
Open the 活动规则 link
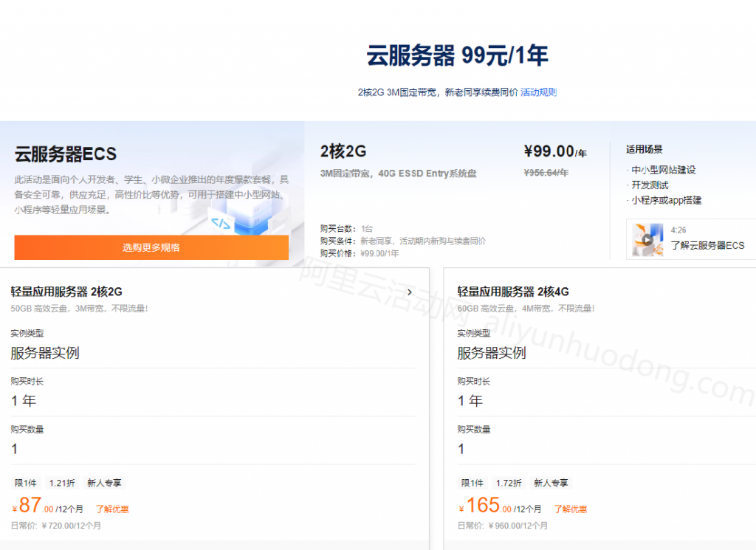click(538, 92)
